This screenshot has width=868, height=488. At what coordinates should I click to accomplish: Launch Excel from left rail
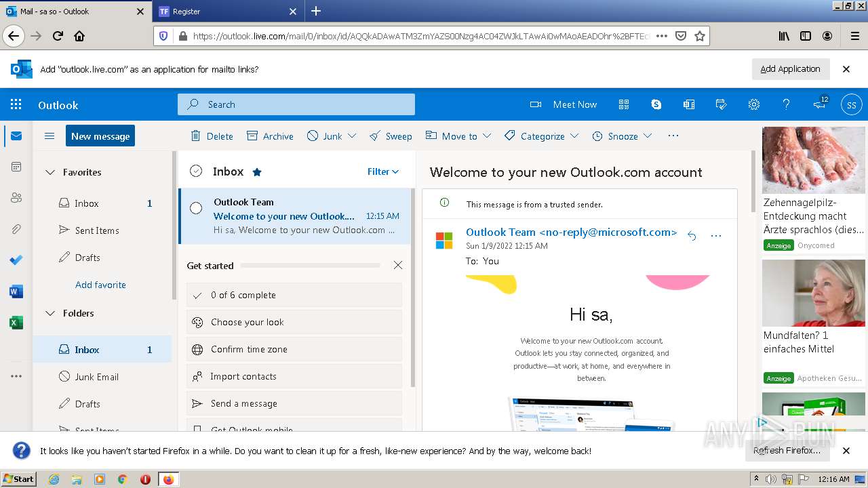16,323
